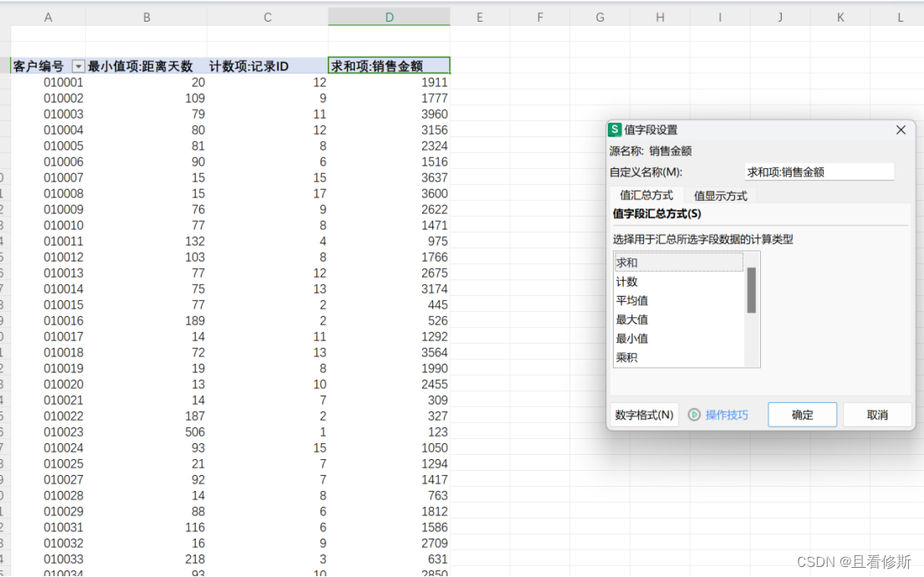Screen dimensions: 924x577
Task: Open the 数字格式(N) number format dialog
Action: tap(644, 414)
